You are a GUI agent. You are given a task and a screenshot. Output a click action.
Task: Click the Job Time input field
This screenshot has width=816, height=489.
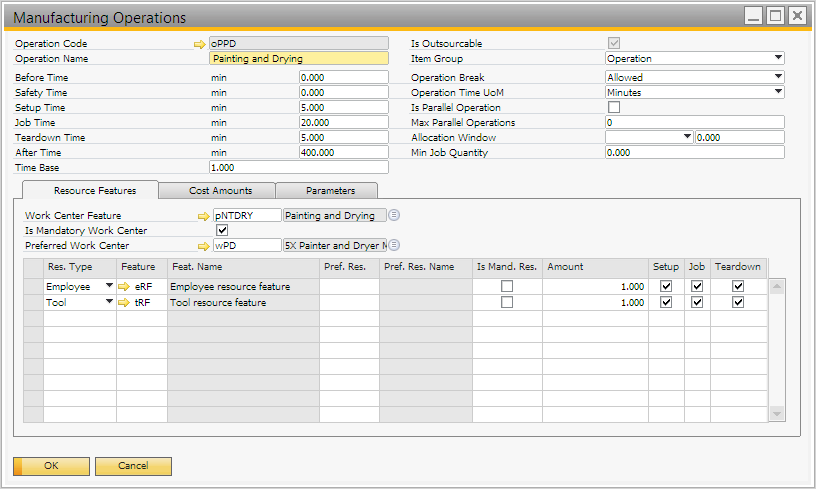tap(343, 122)
